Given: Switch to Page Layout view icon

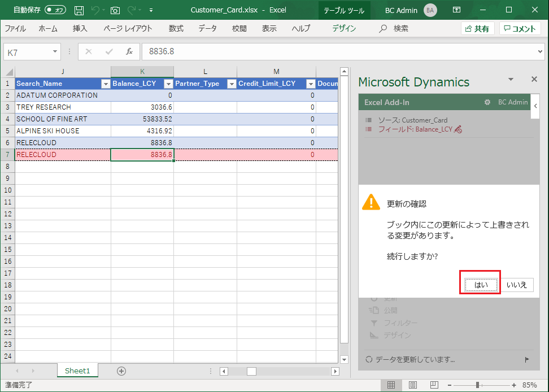Looking at the screenshot, I should pyautogui.click(x=413, y=385).
